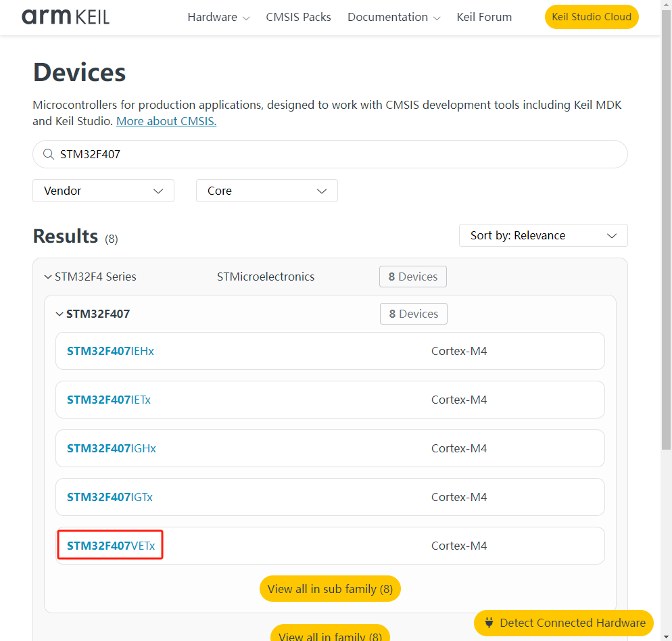Open CMSIS Packs page
This screenshot has height=641, width=672.
pos(298,17)
